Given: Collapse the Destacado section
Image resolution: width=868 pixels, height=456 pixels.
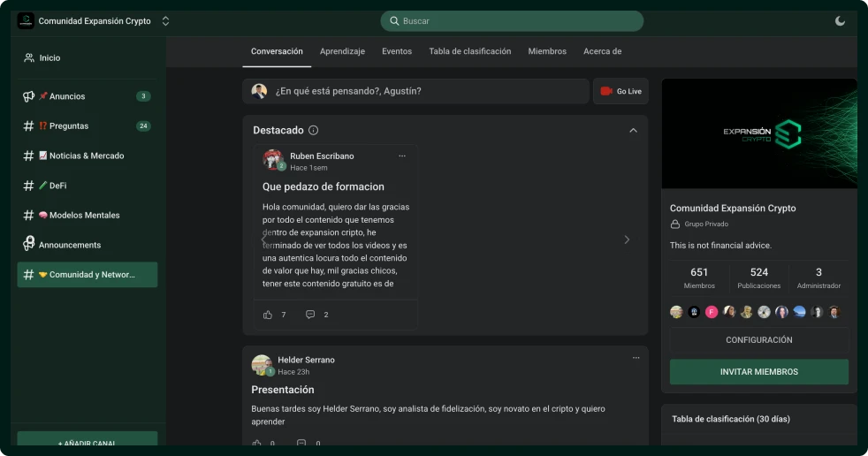Looking at the screenshot, I should (x=633, y=131).
